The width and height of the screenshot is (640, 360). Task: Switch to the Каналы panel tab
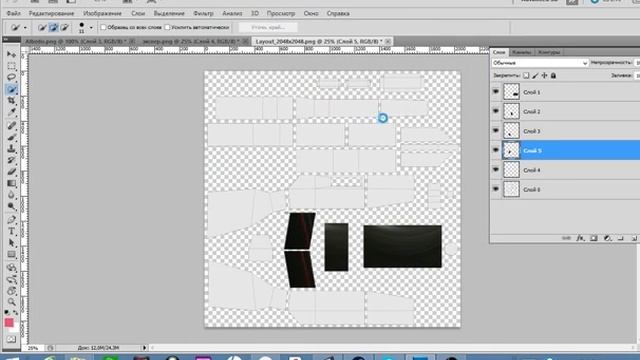click(521, 52)
